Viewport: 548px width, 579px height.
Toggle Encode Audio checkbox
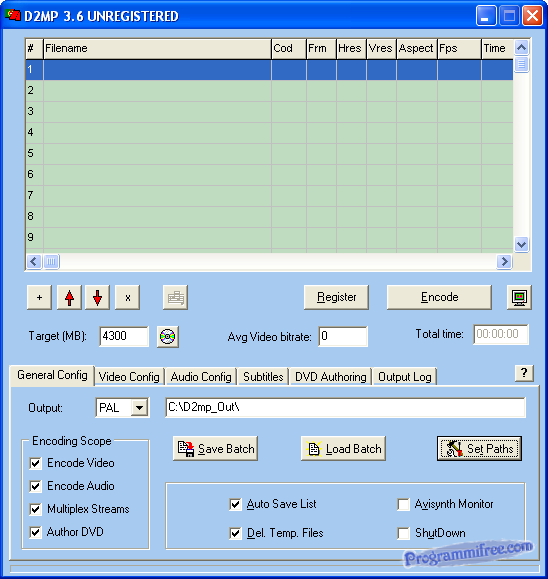(x=35, y=486)
